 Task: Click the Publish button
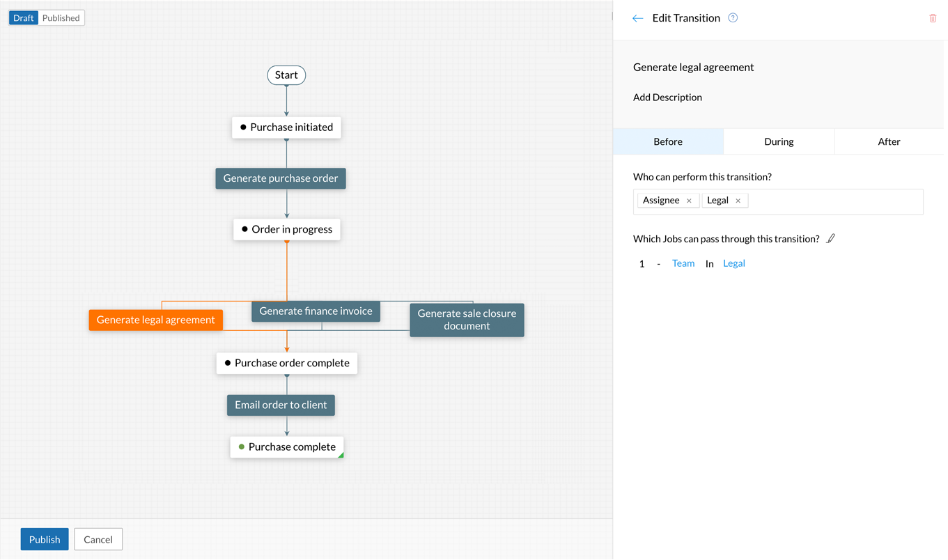coord(45,539)
